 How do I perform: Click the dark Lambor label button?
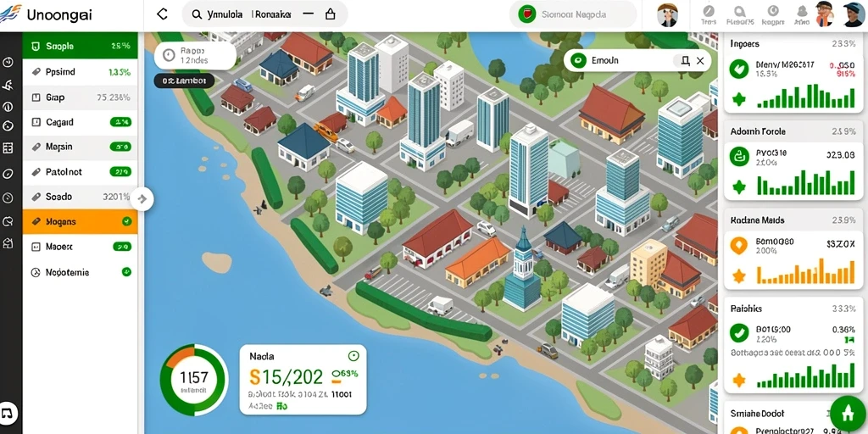pyautogui.click(x=184, y=81)
